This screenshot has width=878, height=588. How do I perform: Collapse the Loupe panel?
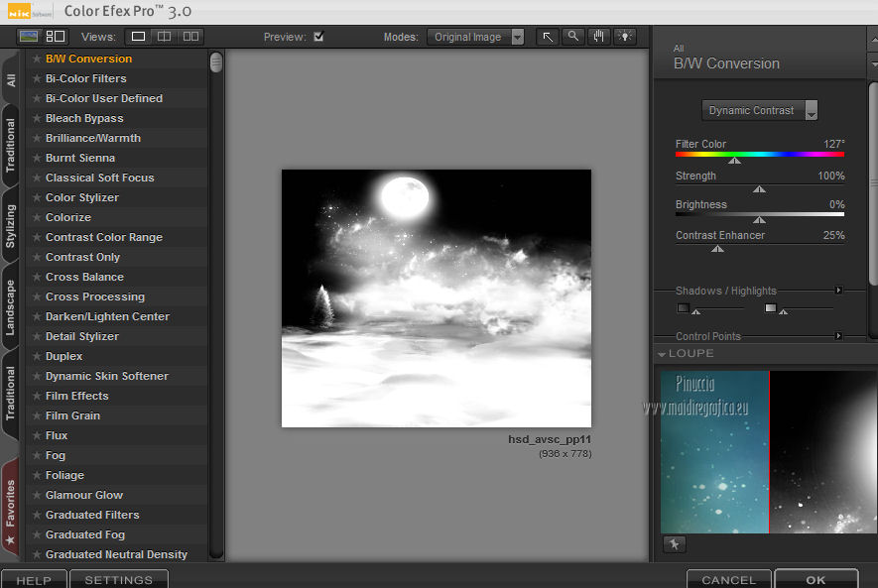click(x=661, y=354)
